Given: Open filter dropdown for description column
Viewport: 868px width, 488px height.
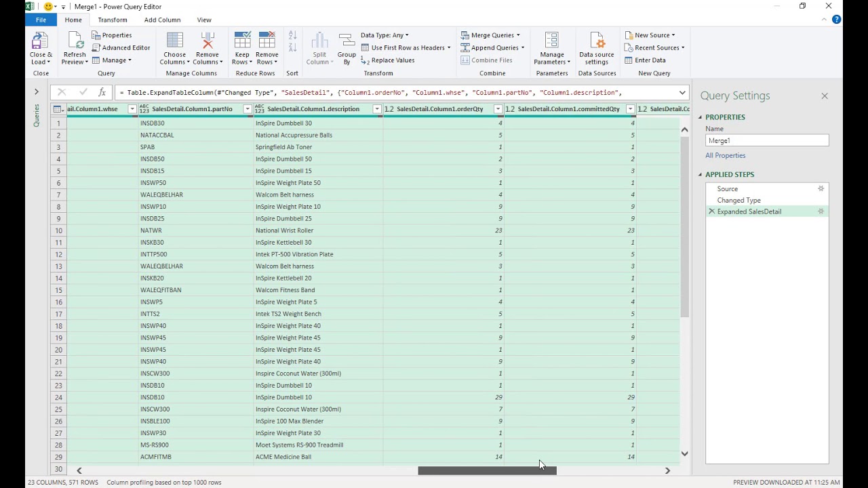Looking at the screenshot, I should (x=377, y=109).
